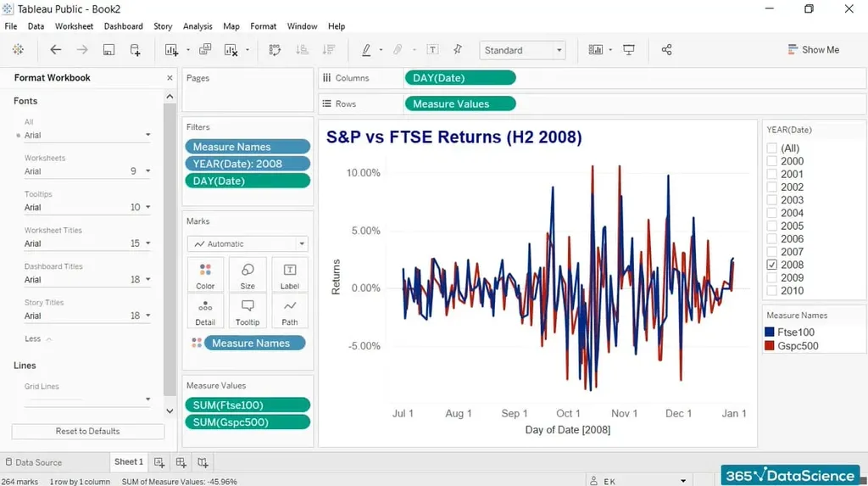868x486 pixels.
Task: Add a new data source from toolbar
Action: [135, 50]
